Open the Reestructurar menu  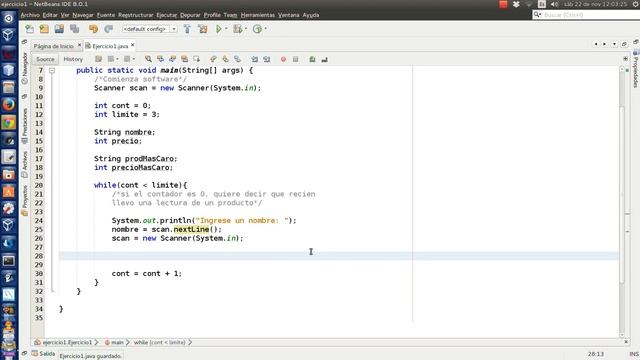(136, 15)
